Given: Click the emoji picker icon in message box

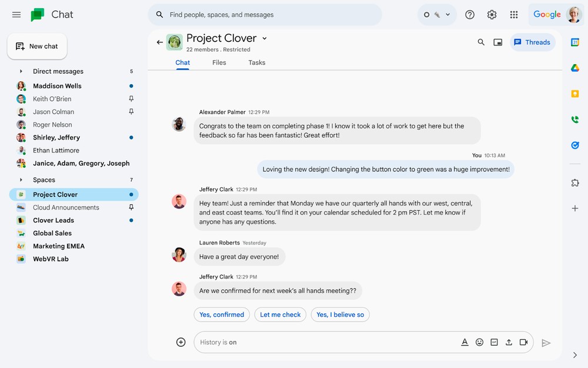Looking at the screenshot, I should point(479,342).
